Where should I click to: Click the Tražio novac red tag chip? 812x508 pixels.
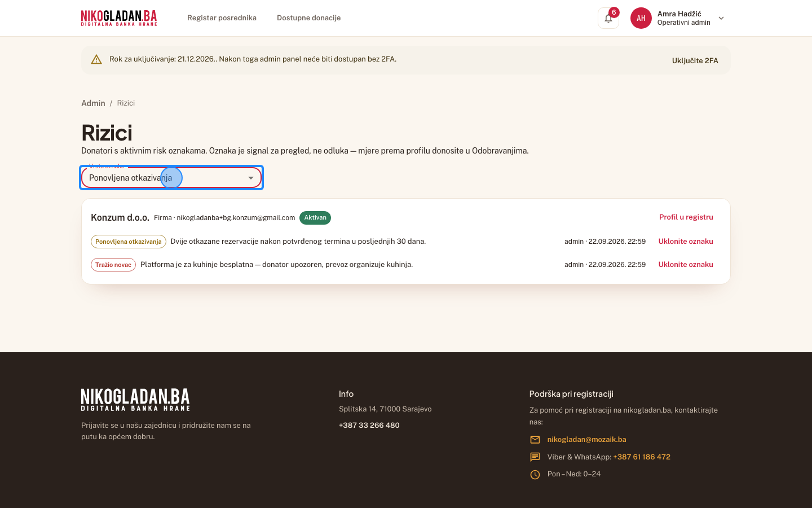pyautogui.click(x=113, y=265)
